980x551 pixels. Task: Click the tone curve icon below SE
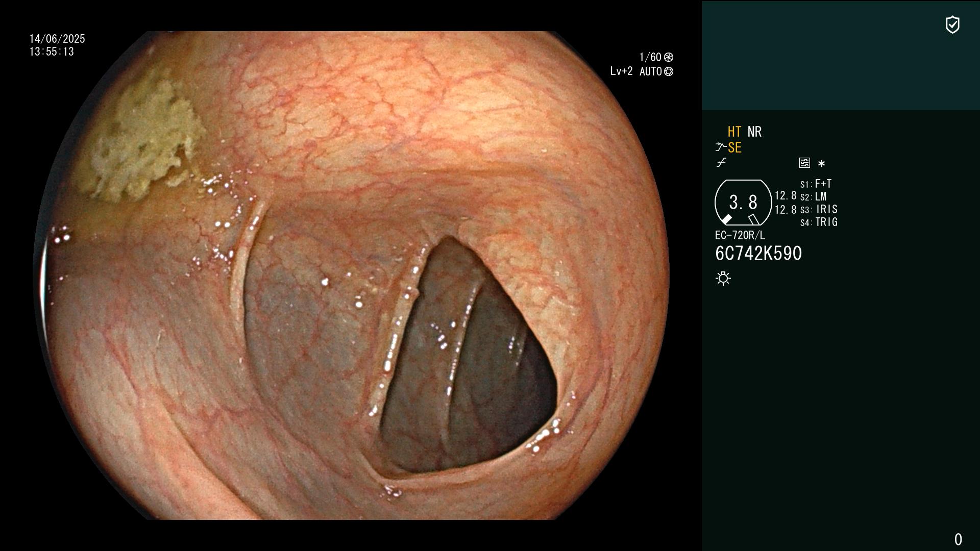click(721, 163)
